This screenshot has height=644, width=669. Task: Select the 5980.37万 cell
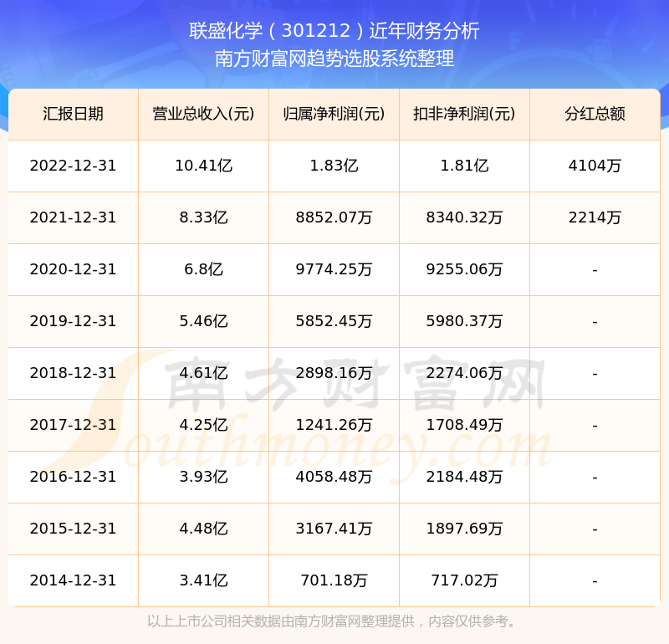464,321
